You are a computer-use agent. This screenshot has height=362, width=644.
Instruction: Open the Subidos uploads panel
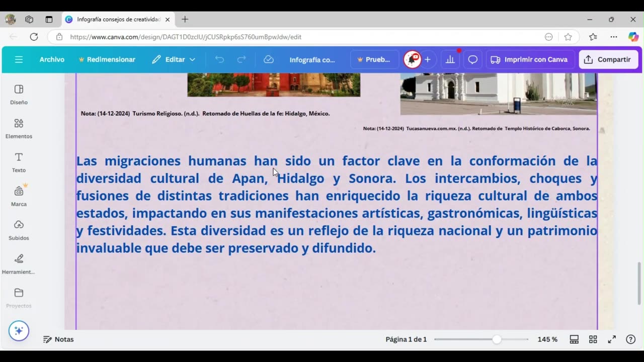tap(19, 230)
